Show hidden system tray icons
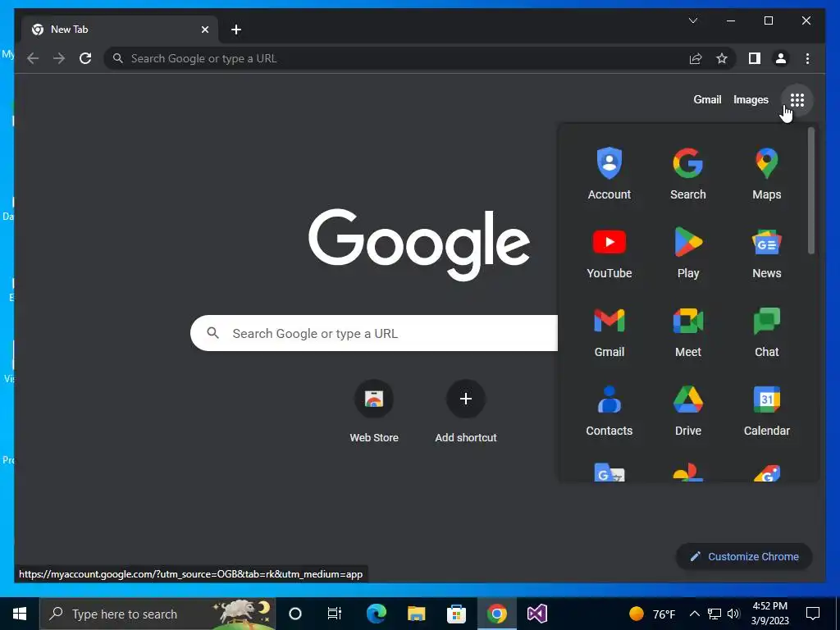Viewport: 840px width, 630px height. click(x=694, y=614)
